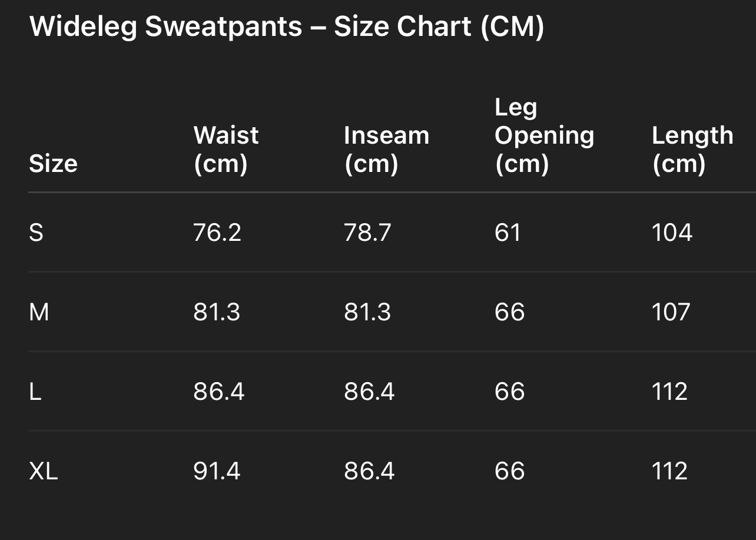Click the 76.2 waist value for size S
The height and width of the screenshot is (540, 756).
(x=217, y=233)
